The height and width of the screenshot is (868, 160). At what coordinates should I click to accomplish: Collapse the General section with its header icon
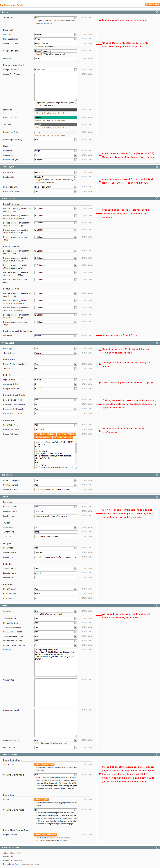(x=157, y=12)
